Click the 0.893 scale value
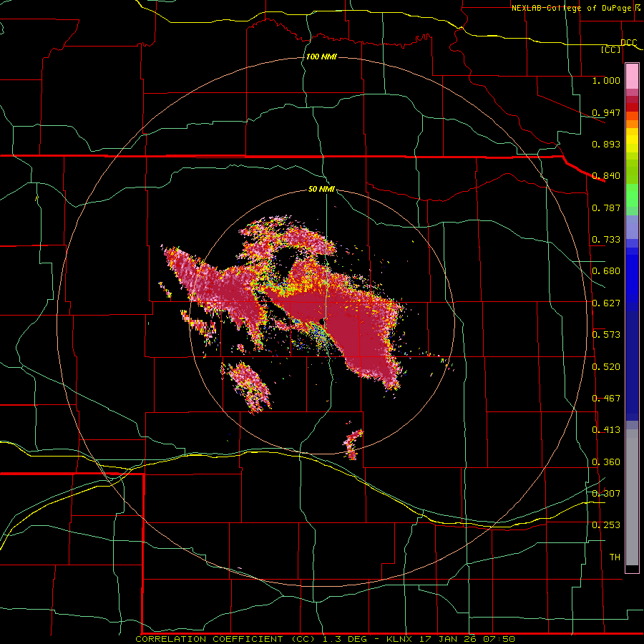 (x=606, y=144)
